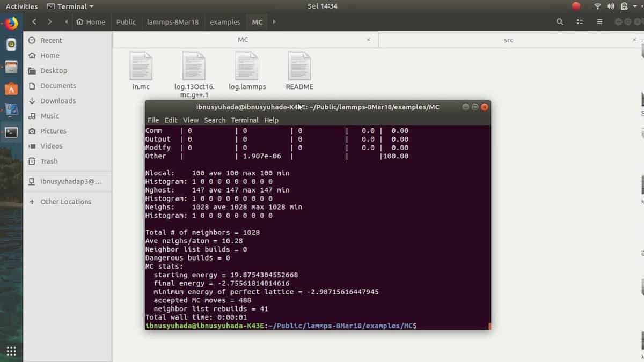Open Trash in the sidebar
This screenshot has width=644, height=362.
click(x=68, y=161)
